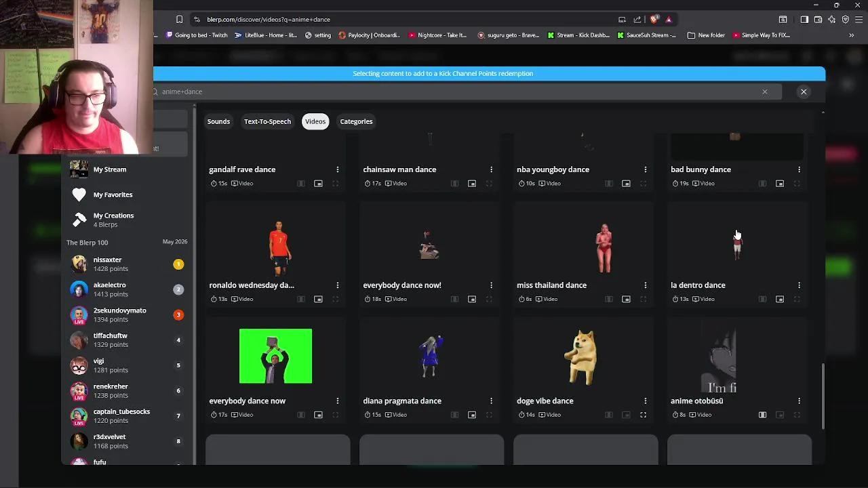This screenshot has width=868, height=488.
Task: Open options menu for chainsaw man dance
Action: click(x=491, y=169)
